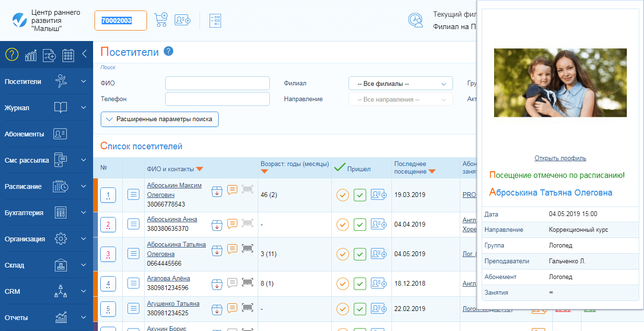This screenshot has width=644, height=331.
Task: Collapse the sidebar with the left chevron
Action: click(84, 54)
